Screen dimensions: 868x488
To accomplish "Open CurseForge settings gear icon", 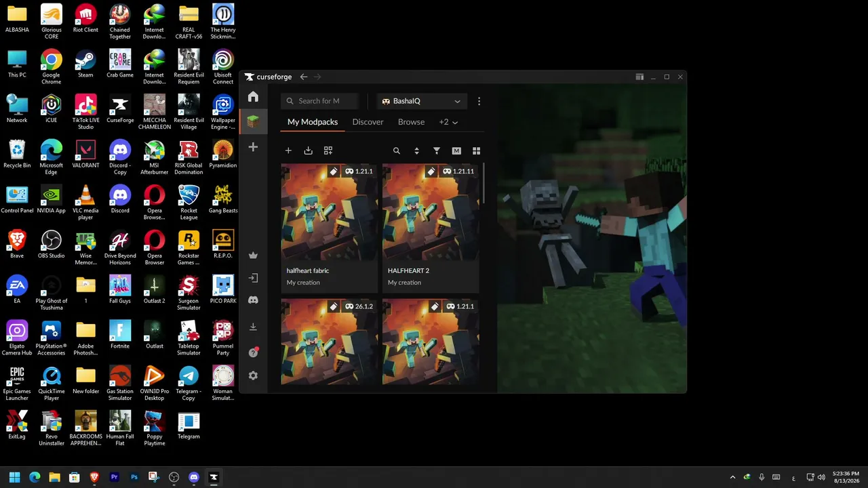I will click(x=253, y=375).
